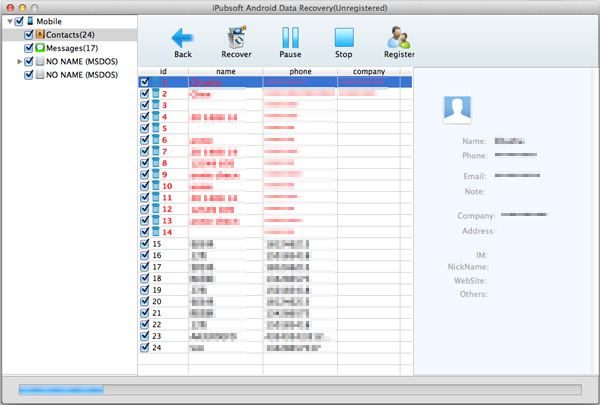
Task: Select contact row with id 22
Action: (x=275, y=325)
